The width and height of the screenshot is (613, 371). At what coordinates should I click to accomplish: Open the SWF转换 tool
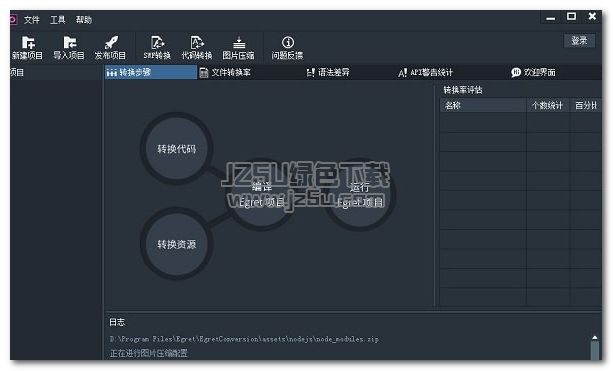pos(157,48)
